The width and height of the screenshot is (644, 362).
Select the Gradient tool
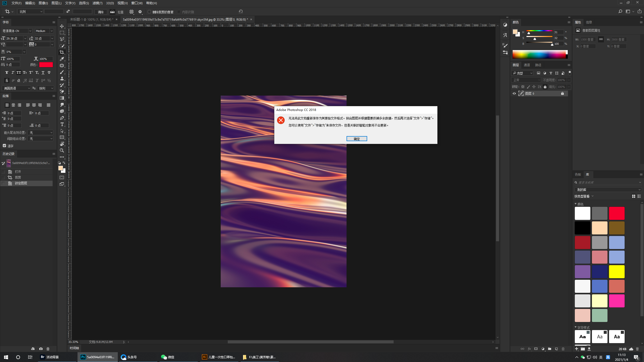tap(62, 98)
